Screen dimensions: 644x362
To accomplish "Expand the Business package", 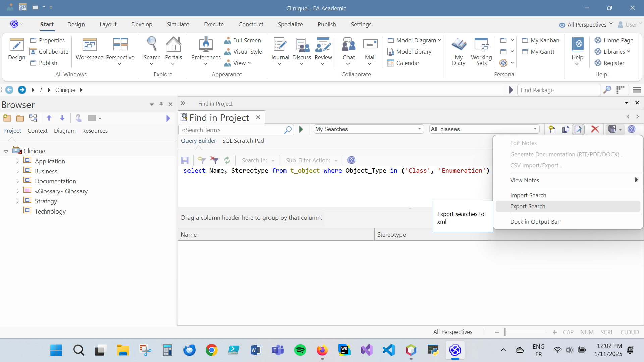I will [x=18, y=171].
